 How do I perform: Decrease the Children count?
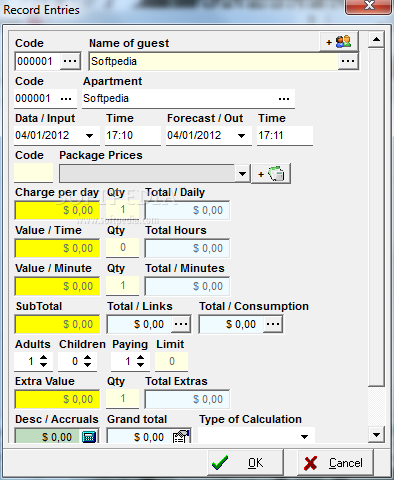click(x=87, y=365)
